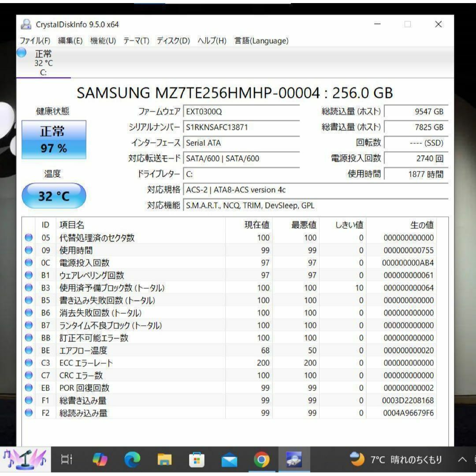
Task: Click the CrystalDiskInfo title bar icon
Action: [26, 24]
